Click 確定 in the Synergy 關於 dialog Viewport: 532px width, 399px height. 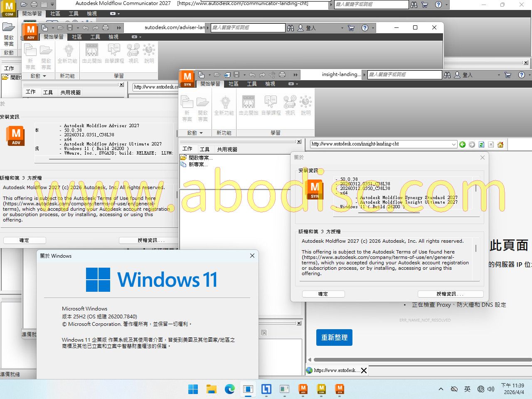(323, 294)
